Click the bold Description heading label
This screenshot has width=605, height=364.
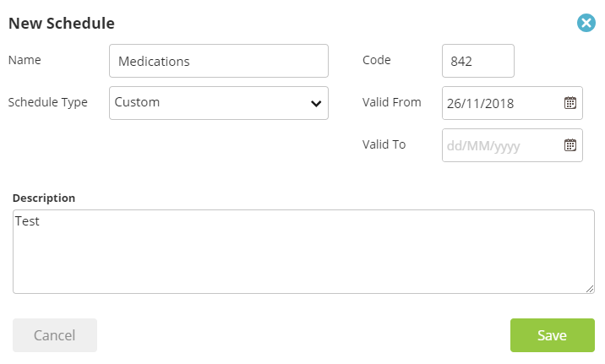(x=44, y=198)
